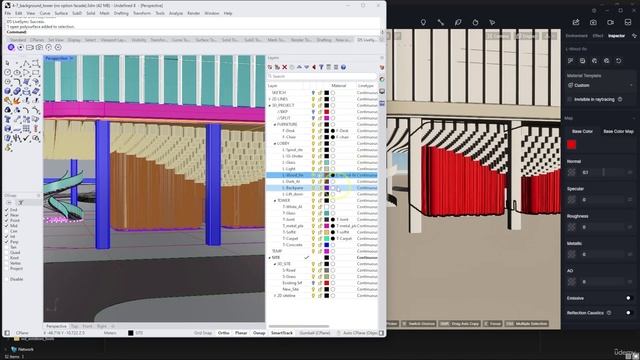The width and height of the screenshot is (640, 360).
Task: Click the move layer down arrow icon
Action: [x=307, y=67]
